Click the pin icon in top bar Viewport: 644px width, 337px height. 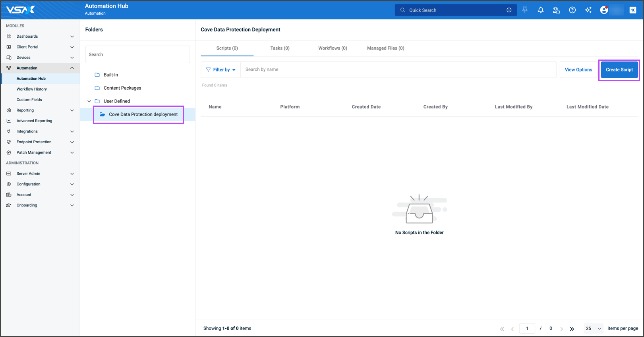(x=525, y=10)
